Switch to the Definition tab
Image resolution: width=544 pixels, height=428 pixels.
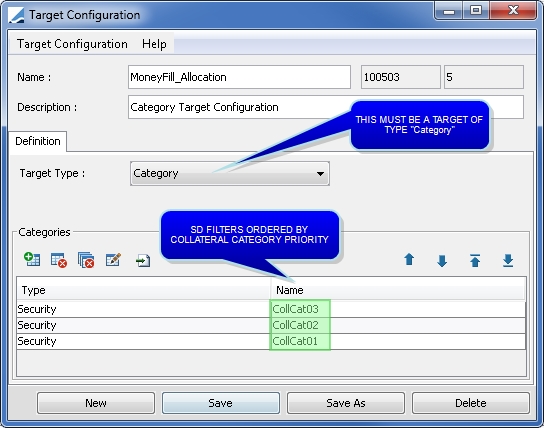[x=38, y=141]
